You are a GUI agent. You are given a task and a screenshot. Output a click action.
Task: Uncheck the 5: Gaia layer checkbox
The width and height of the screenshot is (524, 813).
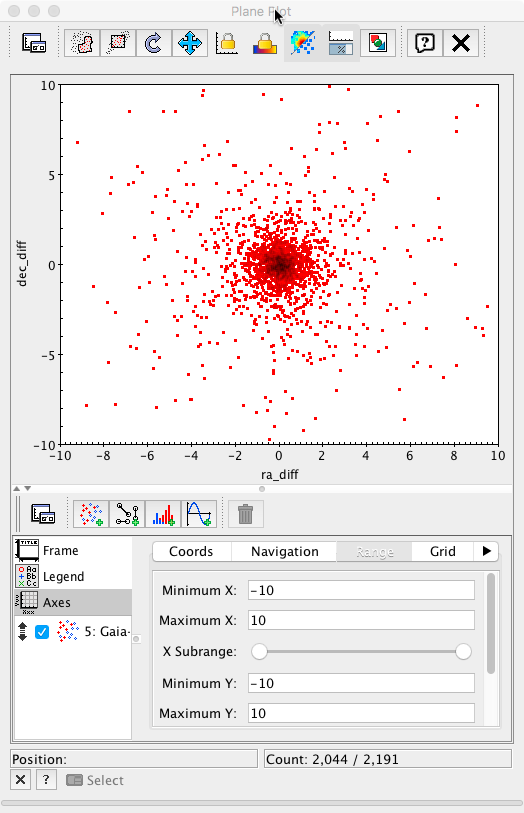tap(42, 632)
